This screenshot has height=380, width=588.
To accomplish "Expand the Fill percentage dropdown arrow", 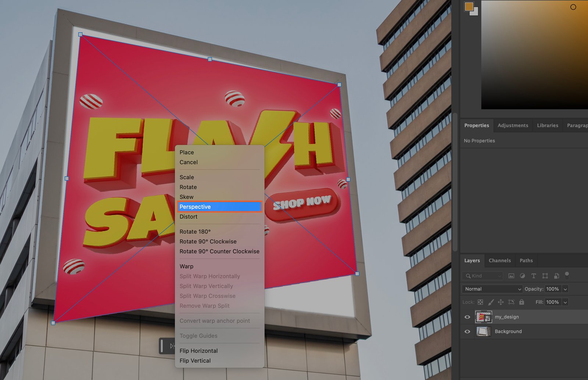I will pyautogui.click(x=565, y=302).
